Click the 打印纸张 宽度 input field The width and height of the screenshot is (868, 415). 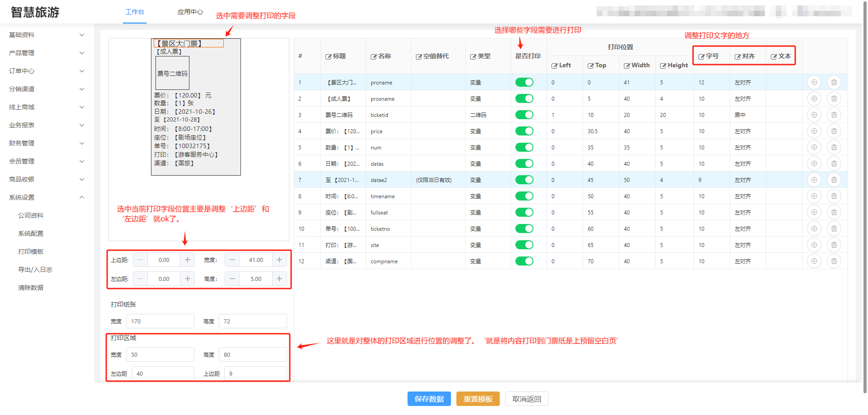[x=160, y=321]
